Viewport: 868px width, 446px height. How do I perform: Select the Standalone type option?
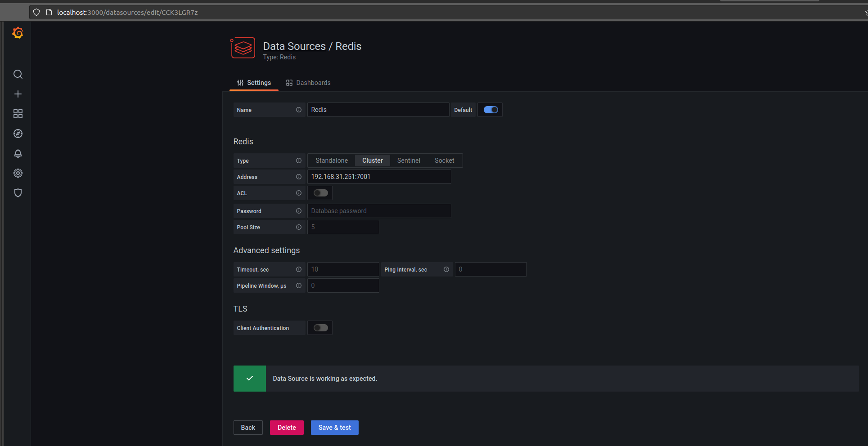tap(332, 161)
